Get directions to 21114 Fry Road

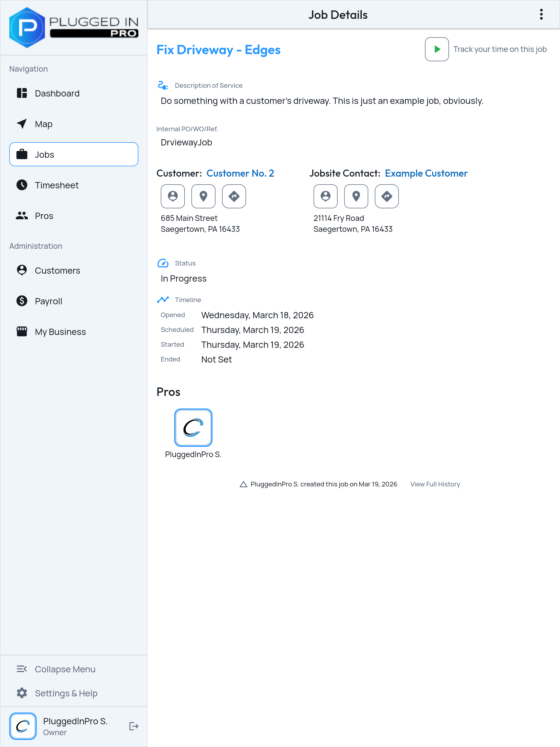(x=387, y=196)
